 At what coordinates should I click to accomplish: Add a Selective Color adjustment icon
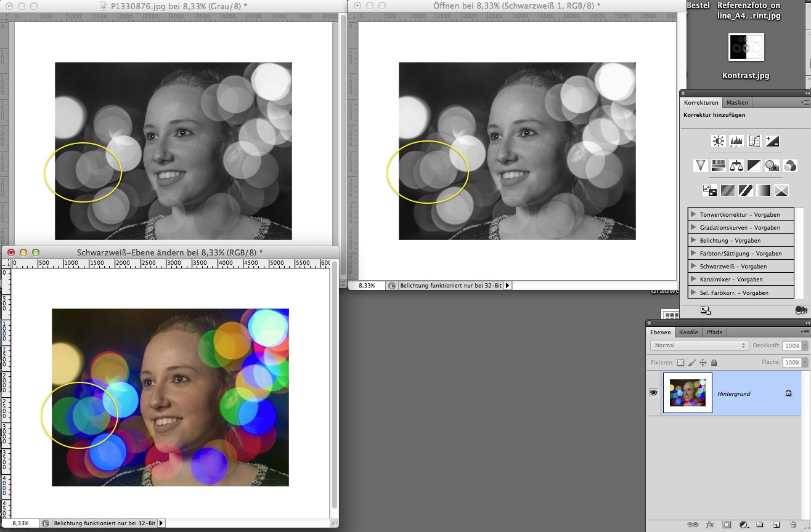[781, 190]
